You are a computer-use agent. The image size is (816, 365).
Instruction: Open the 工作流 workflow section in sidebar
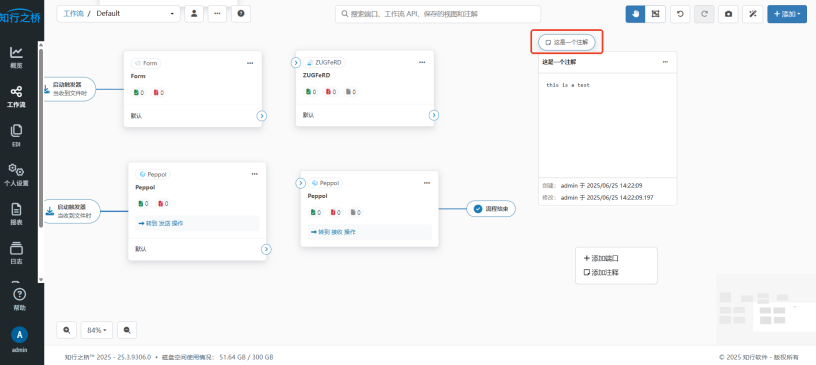17,97
